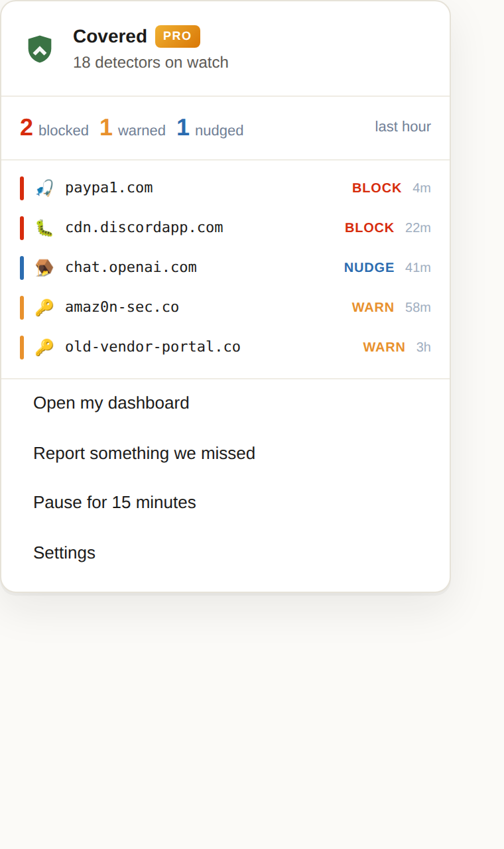Click the WARN label on amaz0n-sec.co row

pos(373,307)
